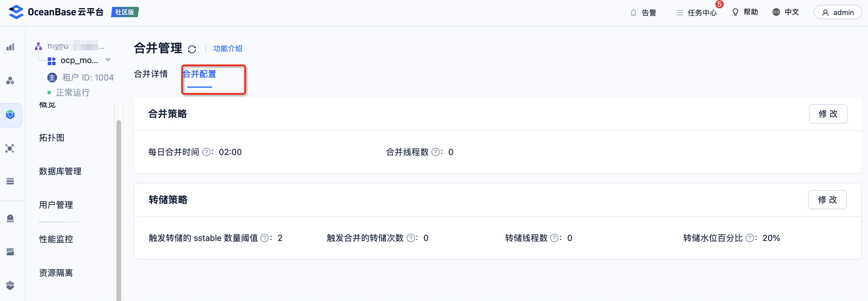
Task: Switch to the 合并详情 tab
Action: (151, 74)
